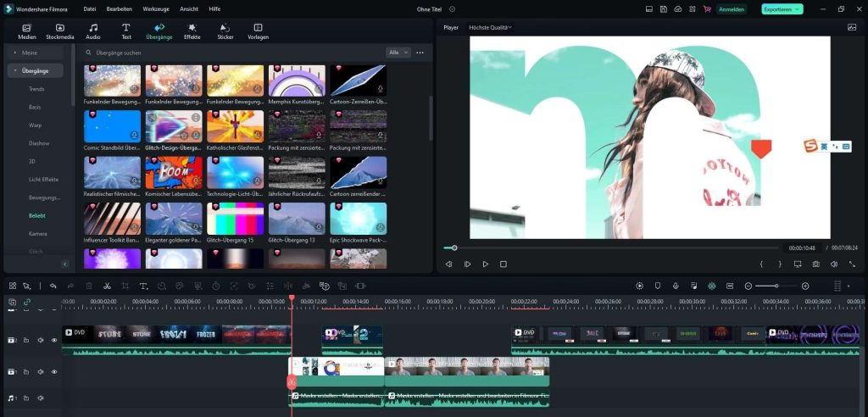Click the Anmelden button
Screen dimensions: 868x417
[x=732, y=8]
